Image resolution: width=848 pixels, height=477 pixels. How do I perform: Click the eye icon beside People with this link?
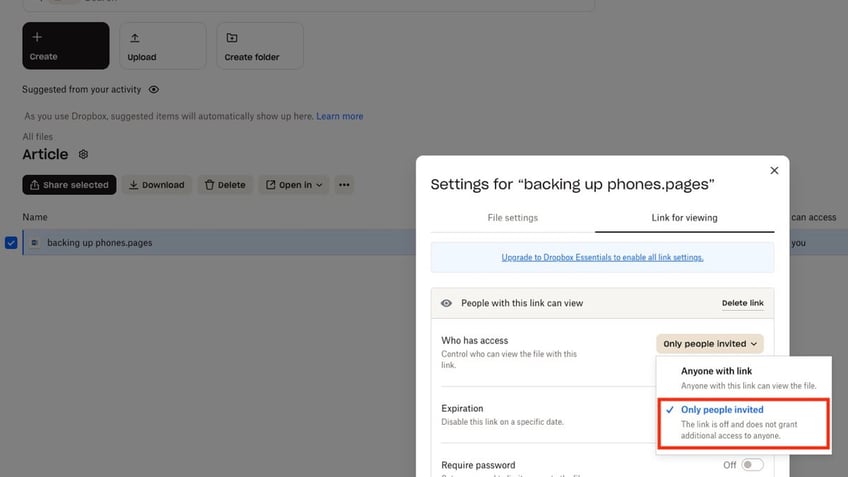pyautogui.click(x=446, y=303)
